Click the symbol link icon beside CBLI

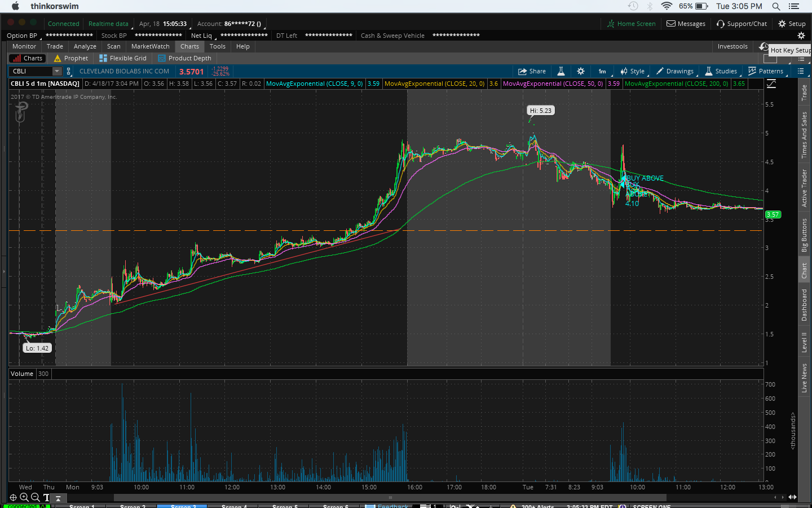point(69,71)
